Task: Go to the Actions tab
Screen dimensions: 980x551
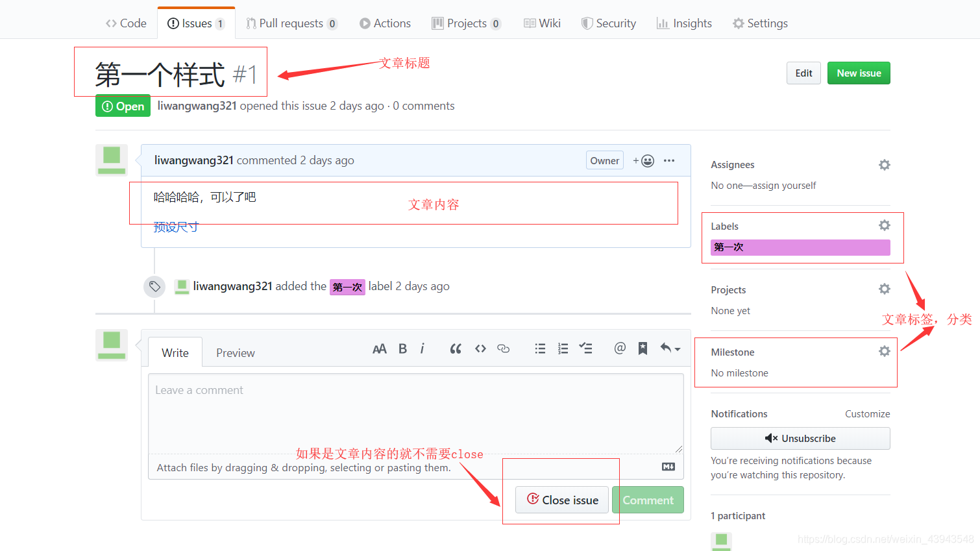Action: pyautogui.click(x=386, y=23)
